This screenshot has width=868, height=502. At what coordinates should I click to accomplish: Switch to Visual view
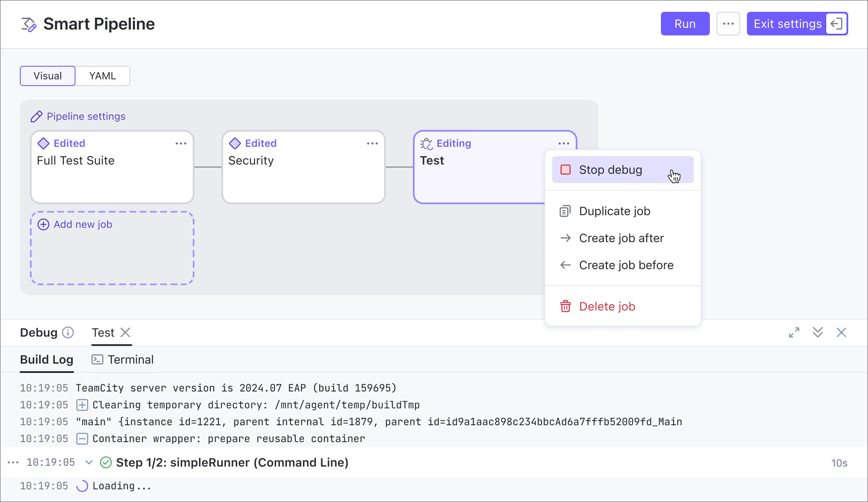coord(48,76)
